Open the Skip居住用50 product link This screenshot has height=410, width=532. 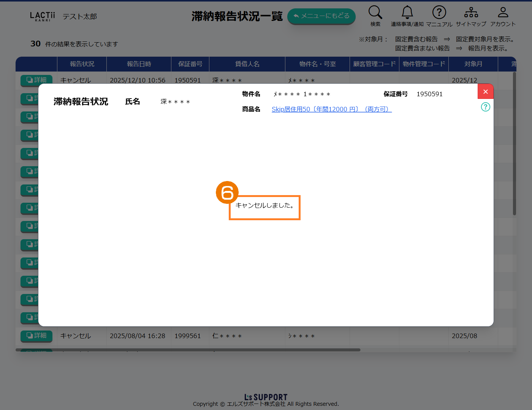[331, 109]
